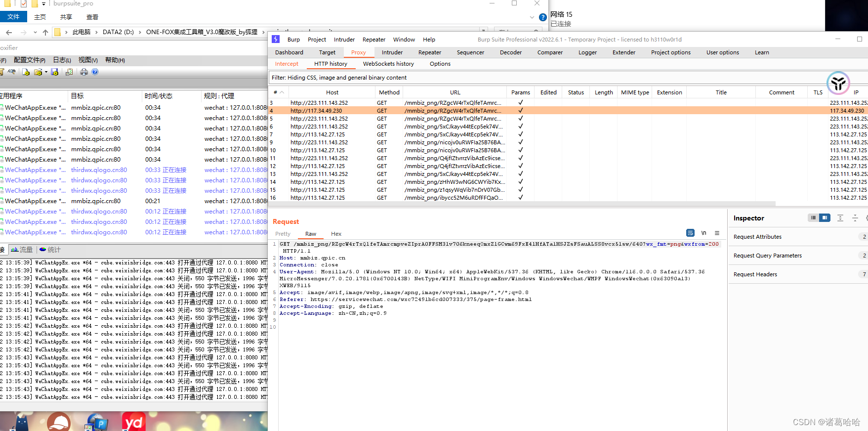Sort HTTP history by the # column
This screenshot has height=431, width=868.
coord(279,92)
